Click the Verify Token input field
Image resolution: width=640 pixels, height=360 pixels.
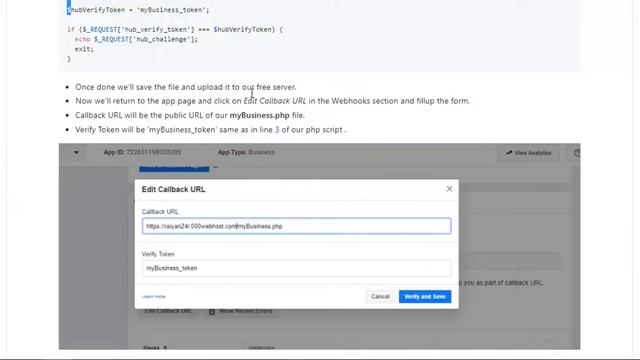click(x=296, y=268)
